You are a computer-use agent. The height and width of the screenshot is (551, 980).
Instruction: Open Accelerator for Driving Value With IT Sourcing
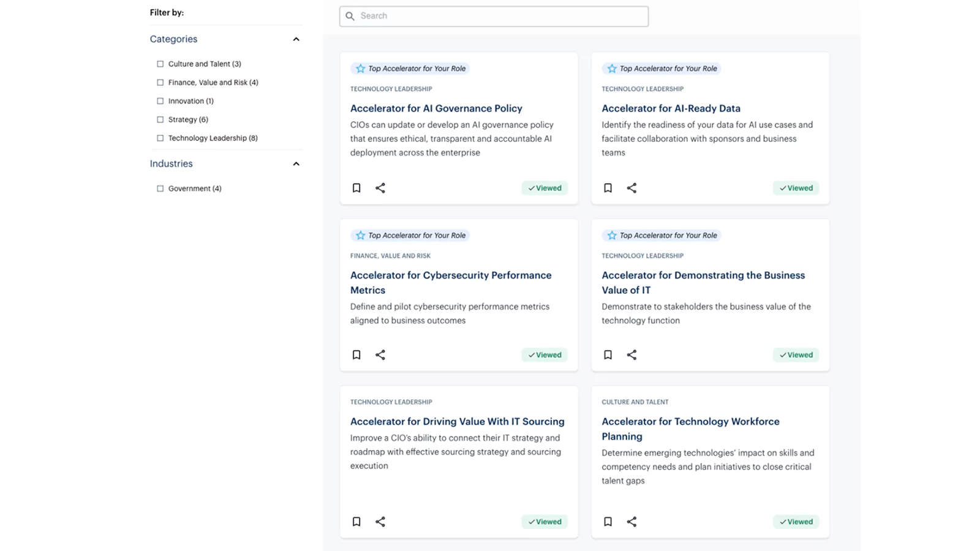[457, 422]
